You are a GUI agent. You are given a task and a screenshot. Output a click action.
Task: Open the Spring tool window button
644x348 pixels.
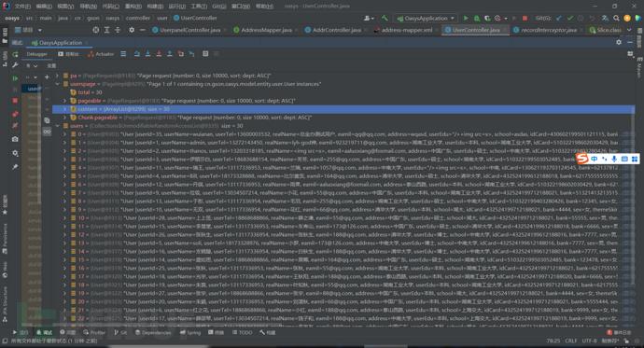(190, 332)
